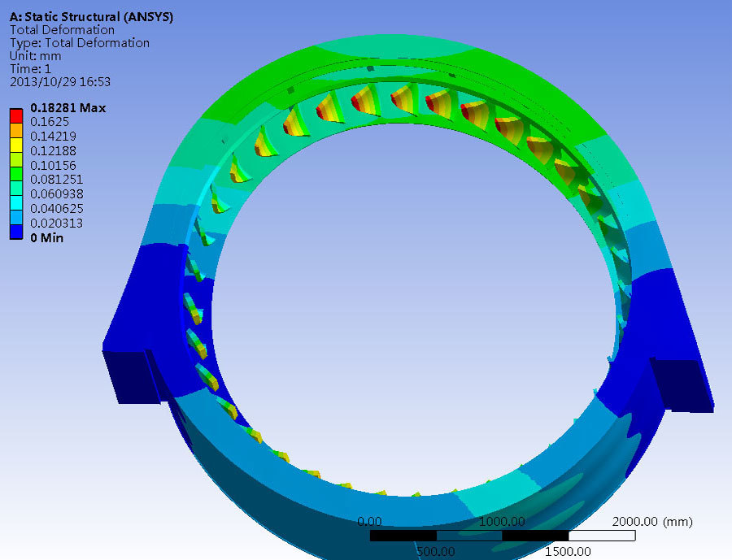732x560 pixels.
Task: Click the legend value 0.12188
Action: 53,150
